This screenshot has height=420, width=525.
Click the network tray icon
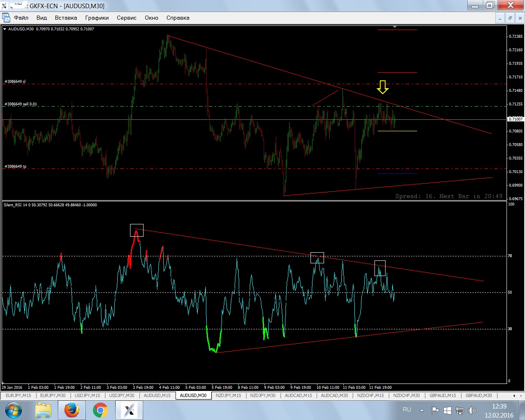[x=460, y=410]
